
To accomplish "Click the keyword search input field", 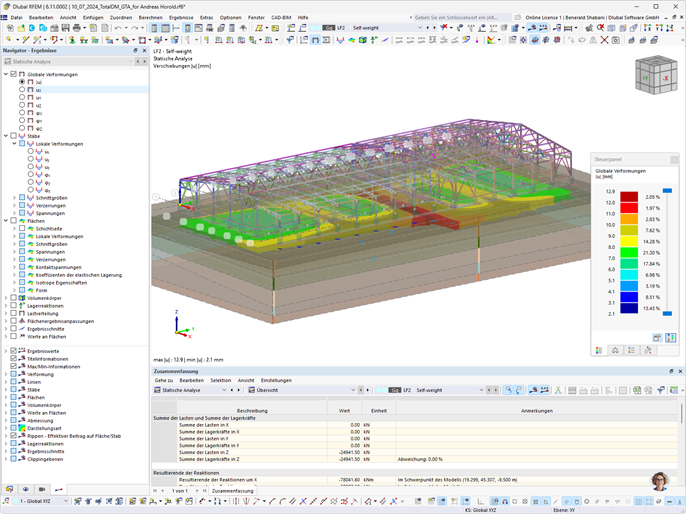I will point(462,17).
